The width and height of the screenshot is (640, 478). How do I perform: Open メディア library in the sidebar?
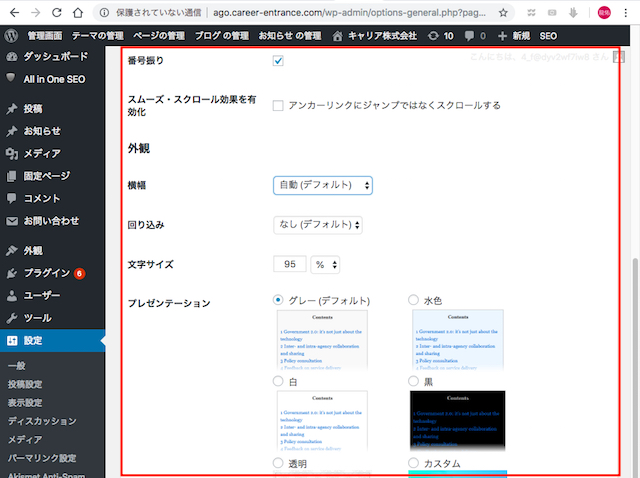click(x=41, y=153)
